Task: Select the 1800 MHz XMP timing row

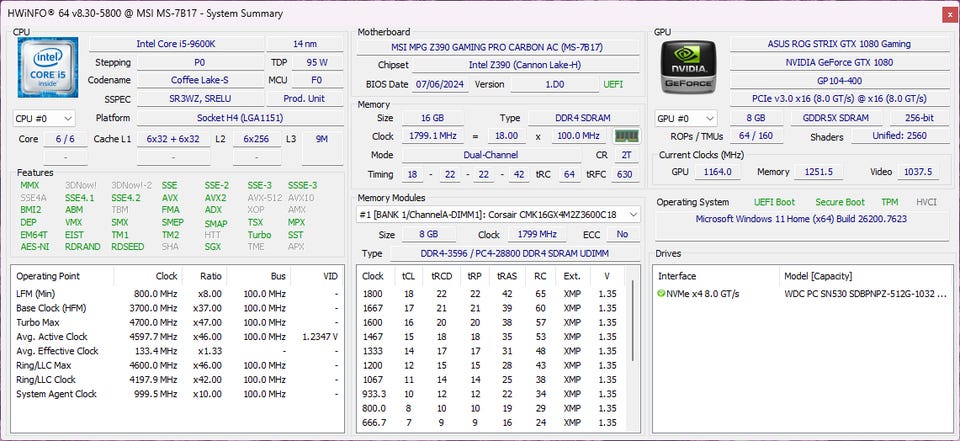Action: coord(492,293)
